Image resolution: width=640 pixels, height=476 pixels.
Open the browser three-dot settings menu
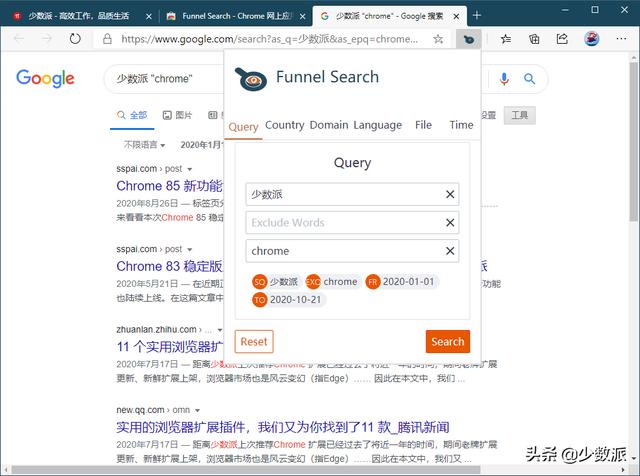(621, 39)
